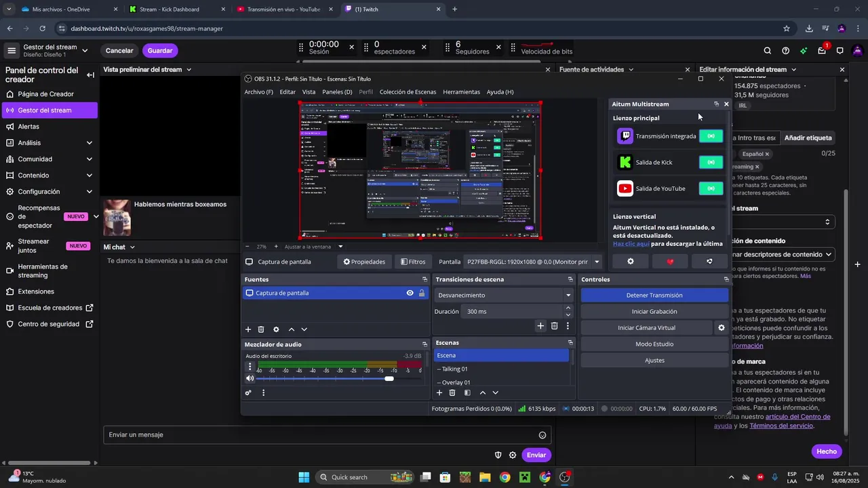Click Iniciar Grabación button
The width and height of the screenshot is (868, 488).
[654, 312]
